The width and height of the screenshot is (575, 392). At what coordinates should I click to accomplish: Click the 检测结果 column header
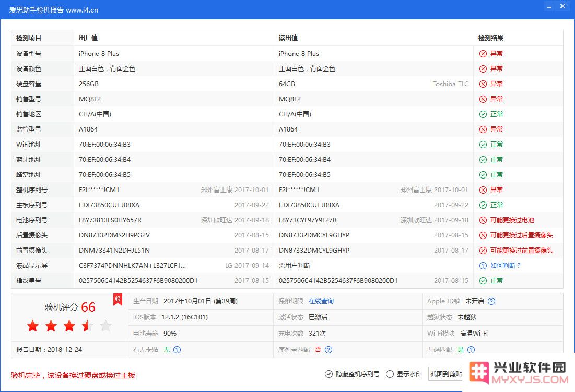[x=491, y=38]
